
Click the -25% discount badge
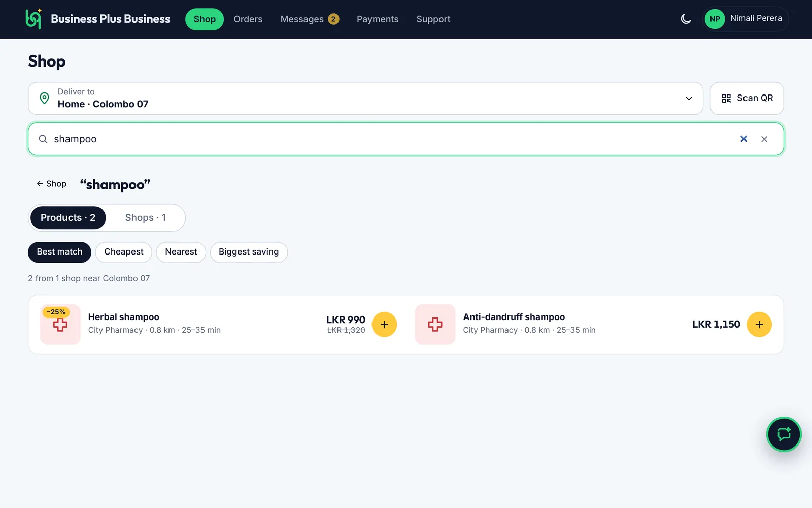(x=56, y=312)
